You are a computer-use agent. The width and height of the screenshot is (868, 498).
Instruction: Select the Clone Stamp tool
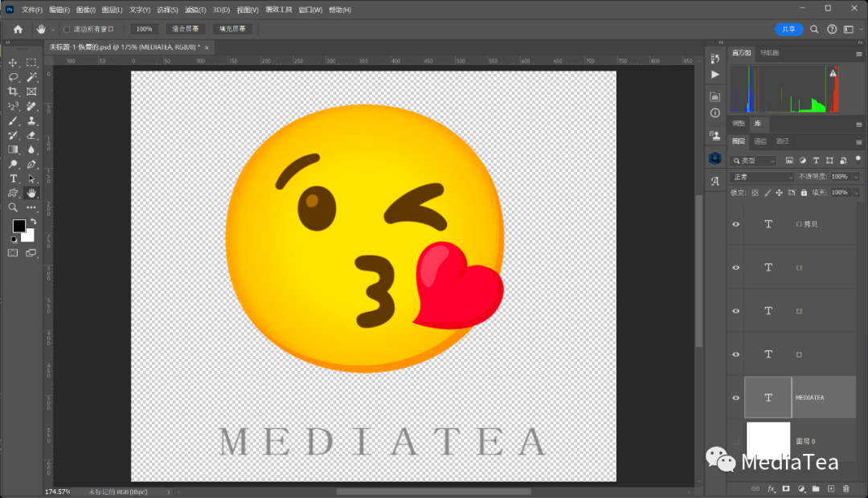point(31,120)
